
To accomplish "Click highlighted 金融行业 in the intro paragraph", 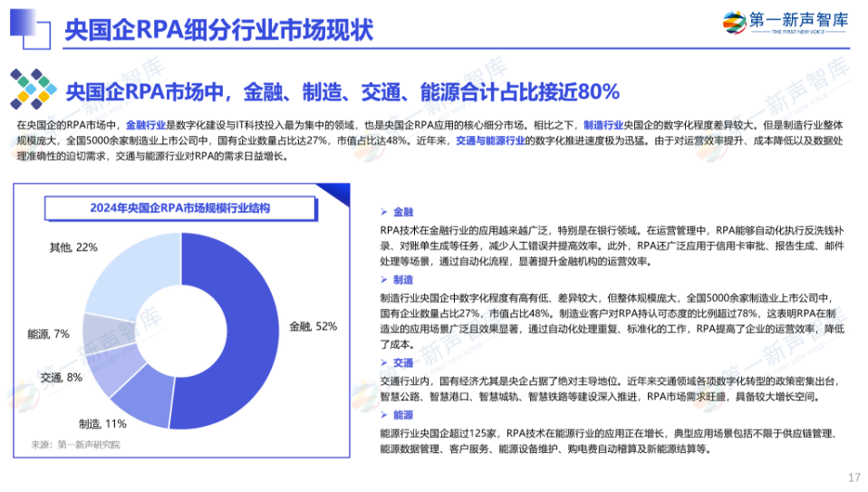I will (146, 125).
